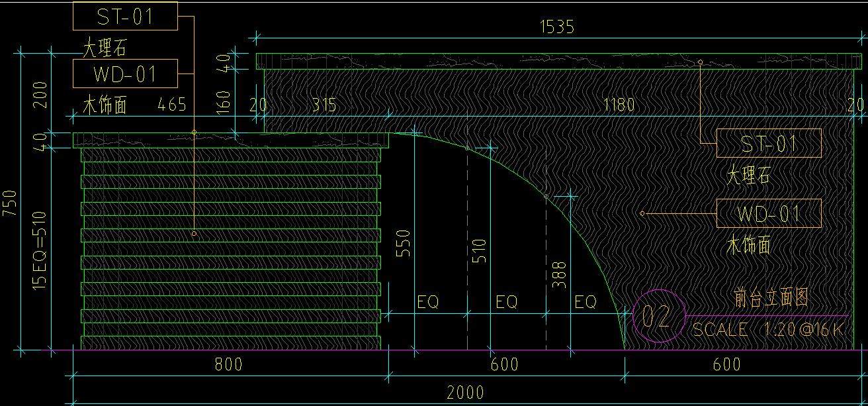868x406 pixels.
Task: Click the 800 bottom dimension value
Action: tap(229, 364)
